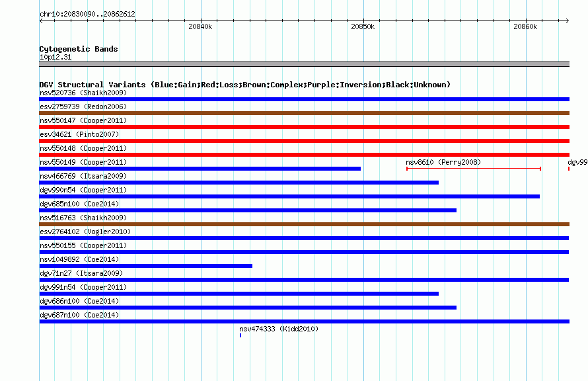Select the tiny blue nsv474333 marker
The height and width of the screenshot is (381, 588).
[240, 335]
